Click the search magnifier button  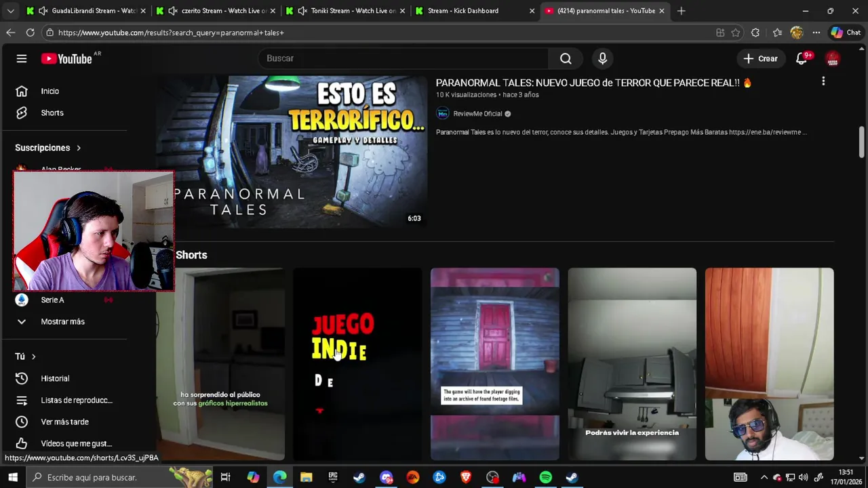tap(566, 58)
